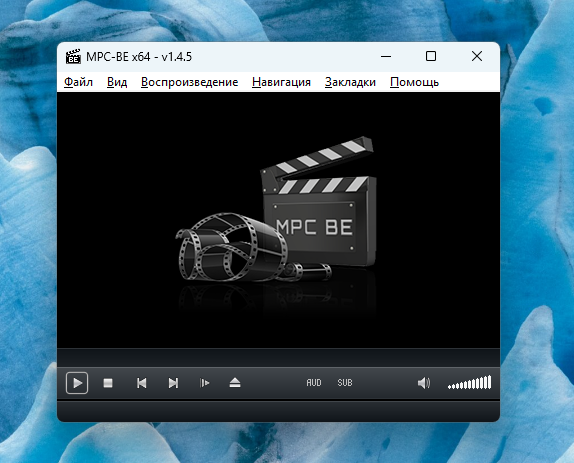Viewport: 574px width, 463px height.
Task: Open the Помощь menu
Action: click(x=414, y=82)
